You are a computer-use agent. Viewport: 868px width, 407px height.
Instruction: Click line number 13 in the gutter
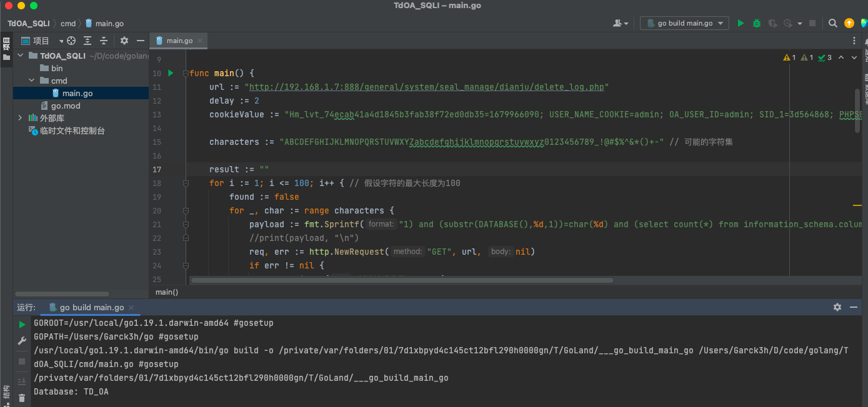coord(156,114)
